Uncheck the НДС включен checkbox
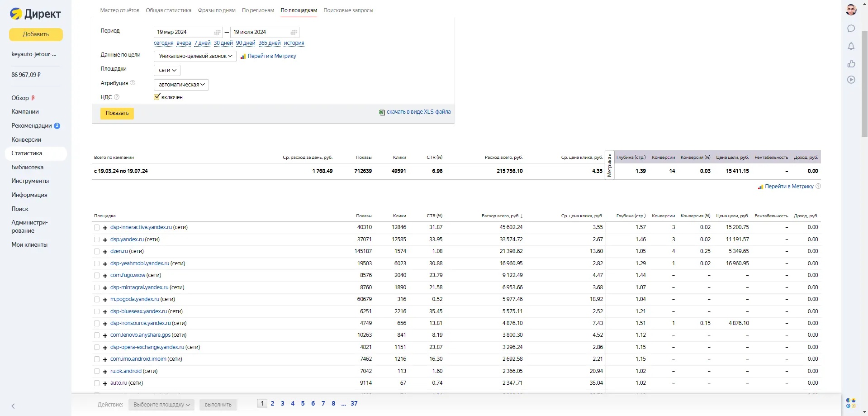Viewport: 868px width, 416px height. pos(157,97)
